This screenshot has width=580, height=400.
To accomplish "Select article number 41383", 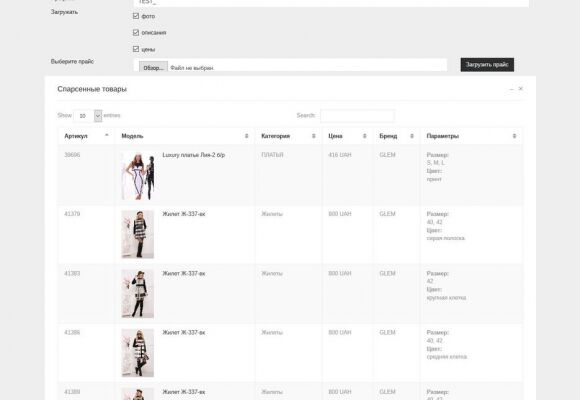I will (72, 273).
